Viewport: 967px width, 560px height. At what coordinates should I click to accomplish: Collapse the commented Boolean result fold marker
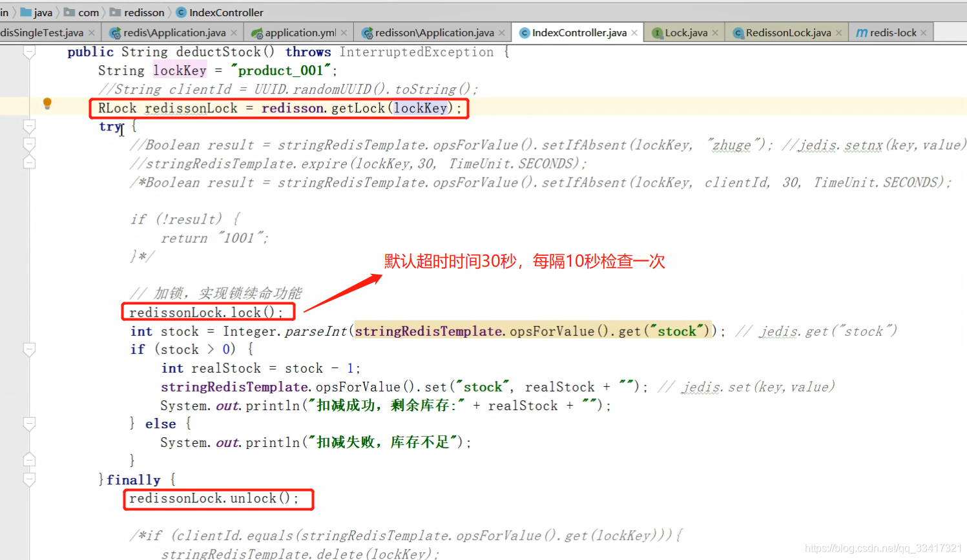tap(29, 143)
